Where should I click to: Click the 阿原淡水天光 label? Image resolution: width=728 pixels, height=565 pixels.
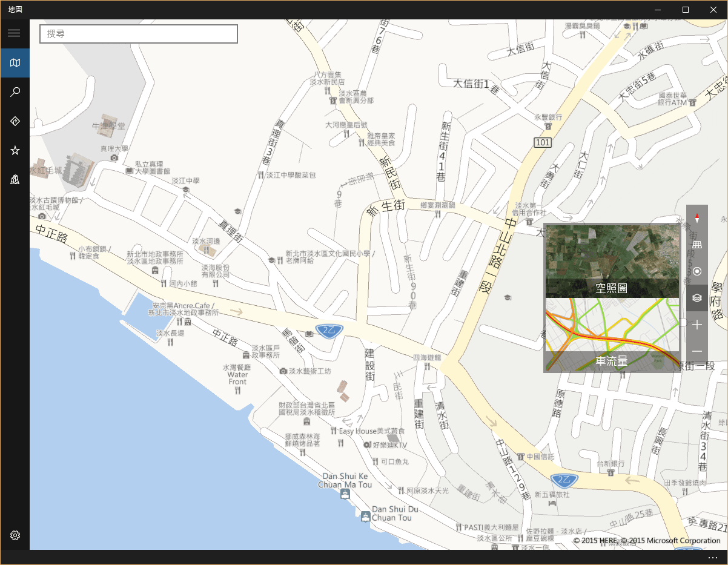(428, 491)
